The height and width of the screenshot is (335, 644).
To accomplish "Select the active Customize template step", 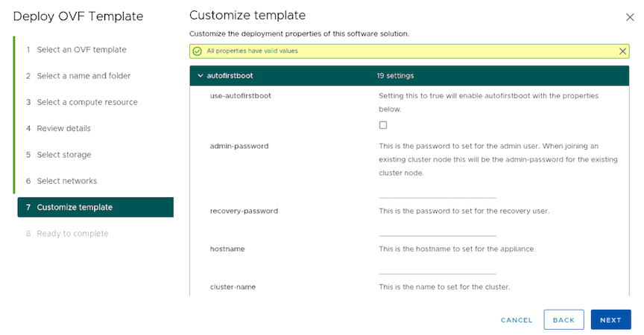I will click(95, 207).
